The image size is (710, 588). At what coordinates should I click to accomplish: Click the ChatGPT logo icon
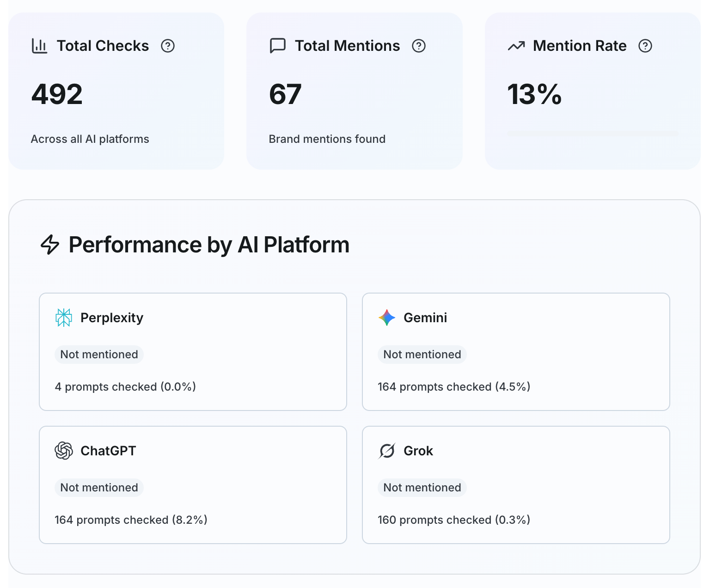click(x=63, y=451)
